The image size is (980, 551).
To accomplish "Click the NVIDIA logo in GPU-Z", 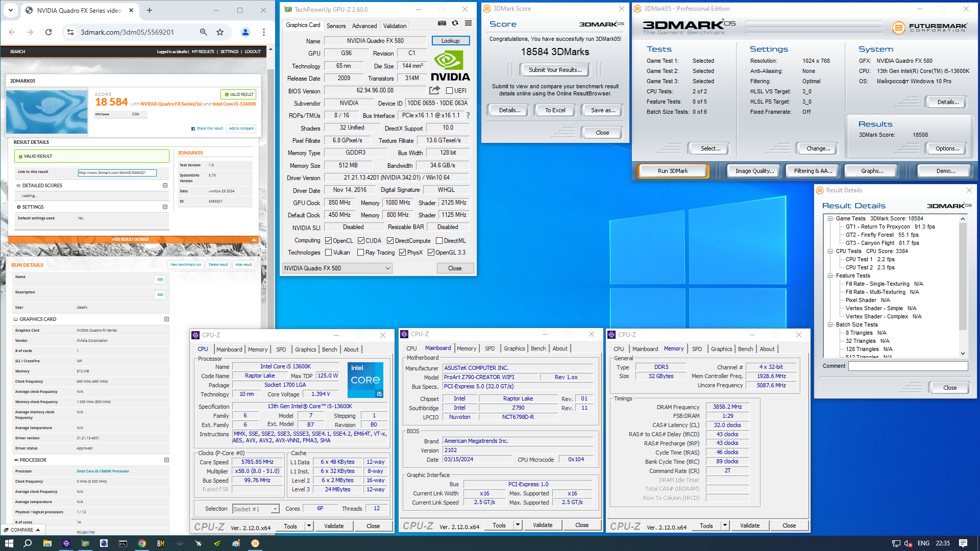I will pos(450,66).
